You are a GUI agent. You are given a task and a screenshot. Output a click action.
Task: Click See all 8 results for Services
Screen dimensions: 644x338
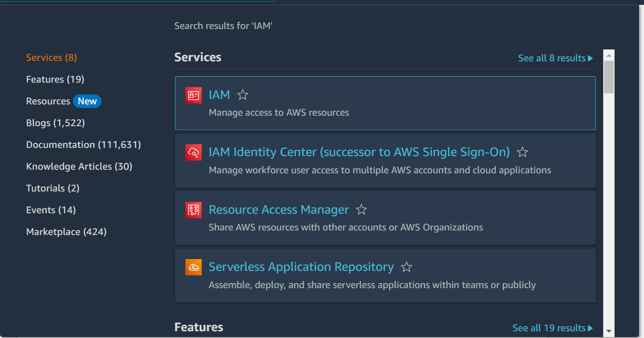[556, 58]
